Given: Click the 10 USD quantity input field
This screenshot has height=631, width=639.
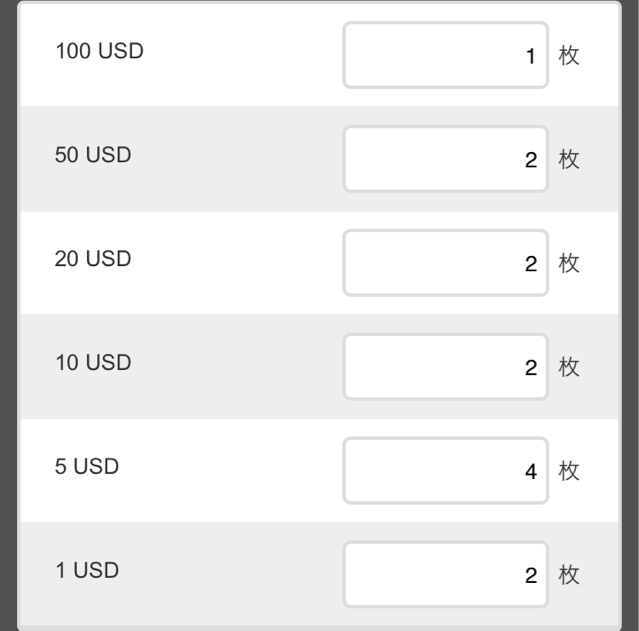Looking at the screenshot, I should tap(445, 367).
